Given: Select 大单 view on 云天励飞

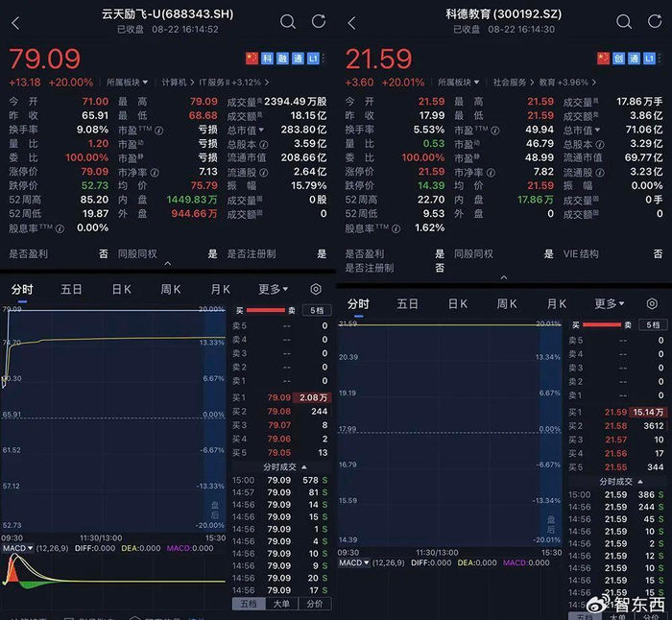Looking at the screenshot, I should [281, 604].
